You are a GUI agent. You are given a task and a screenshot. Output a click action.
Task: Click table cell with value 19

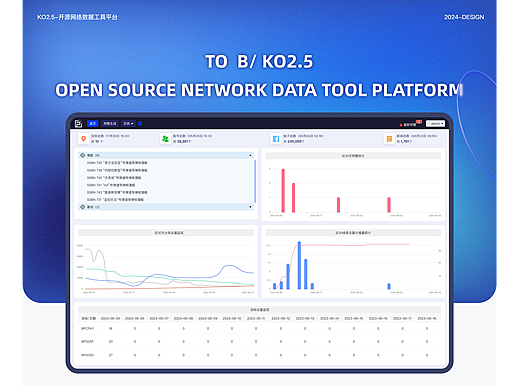(110, 329)
